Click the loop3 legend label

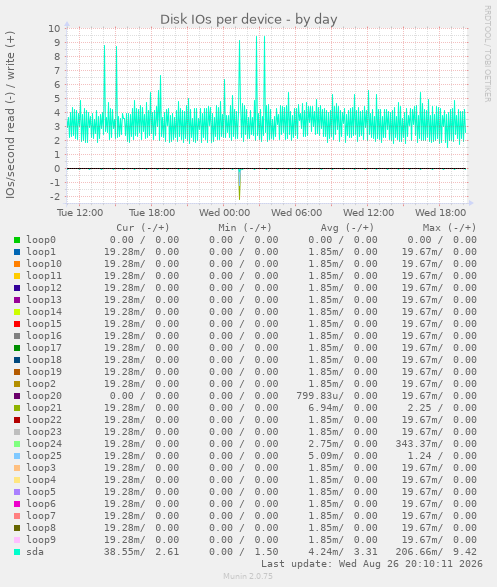tap(41, 468)
